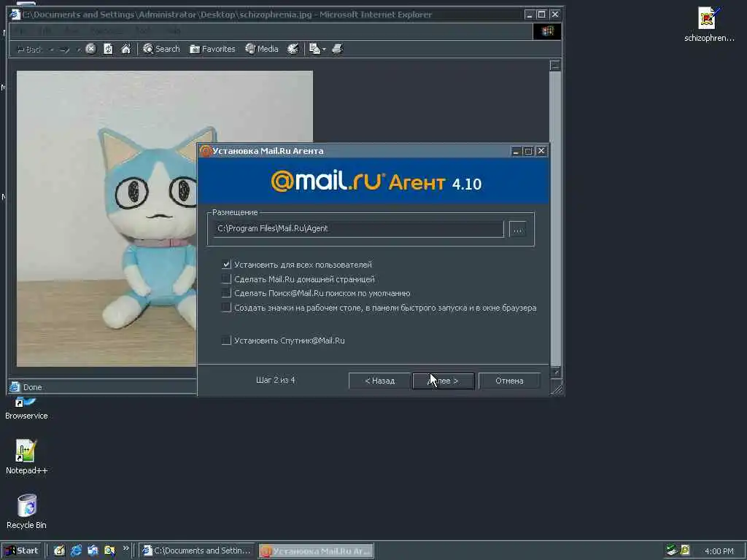Expand the Forward history dropdown arrow
Viewport: 747px width, 560px height.
tap(77, 50)
